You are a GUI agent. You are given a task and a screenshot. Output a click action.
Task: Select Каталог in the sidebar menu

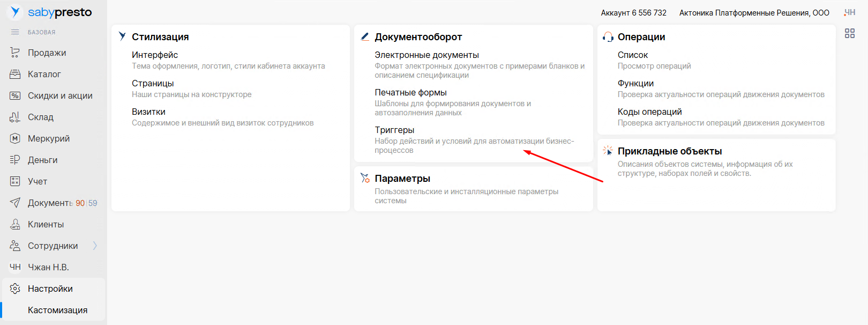point(44,74)
